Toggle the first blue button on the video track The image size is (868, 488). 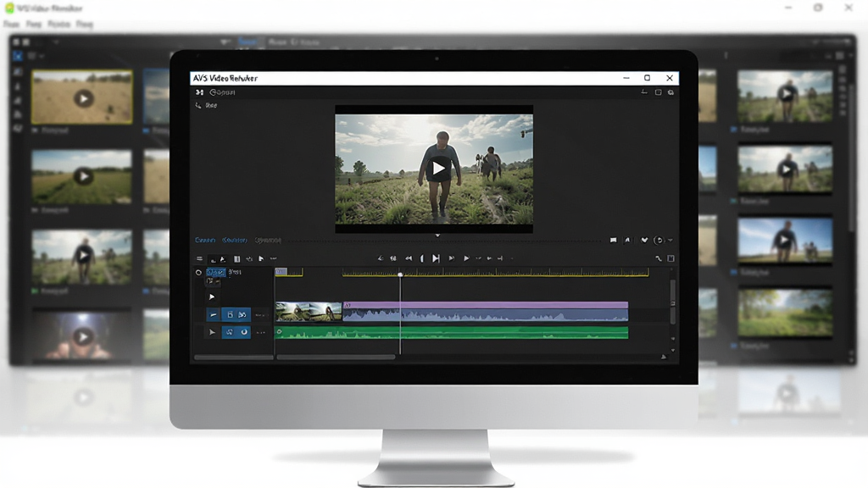[x=213, y=315]
